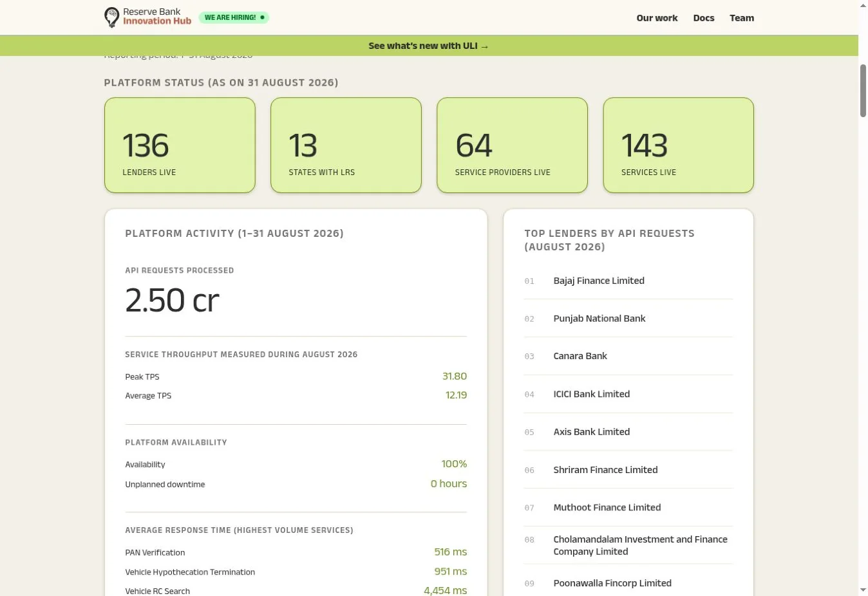The image size is (868, 596).
Task: Click the Platform Activity section heading
Action: pyautogui.click(x=234, y=234)
